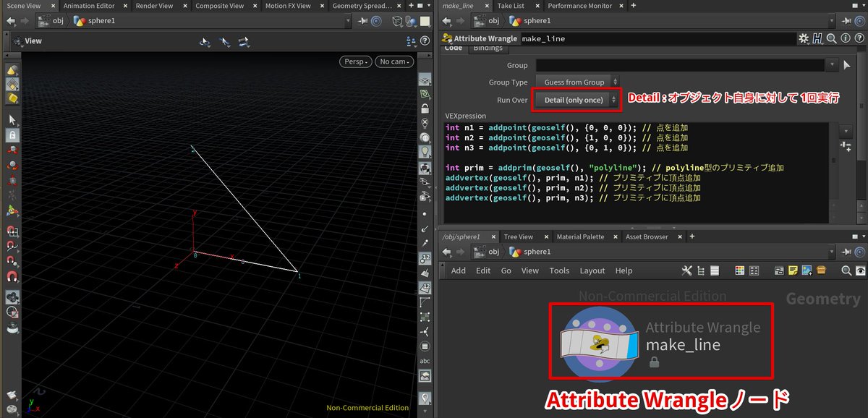Click Group selection arrow picker

point(847,66)
